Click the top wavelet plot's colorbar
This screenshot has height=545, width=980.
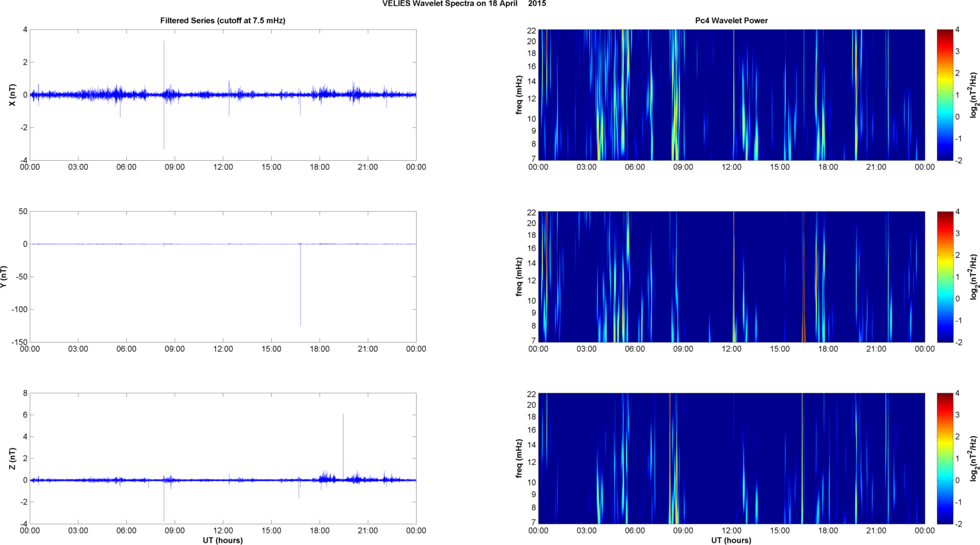[945, 95]
